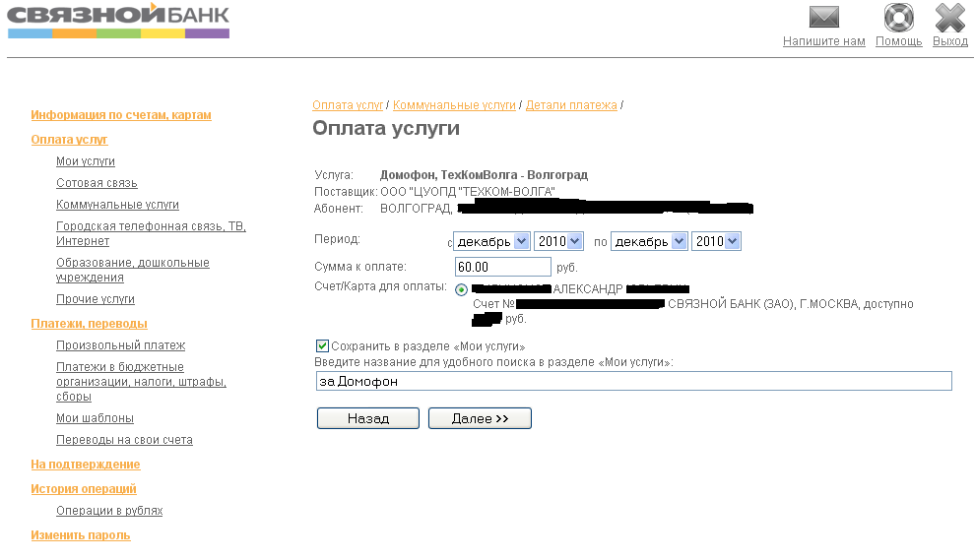Click the envelope icon for Напишите нам
Viewport: 974px width, 560px height.
823,17
